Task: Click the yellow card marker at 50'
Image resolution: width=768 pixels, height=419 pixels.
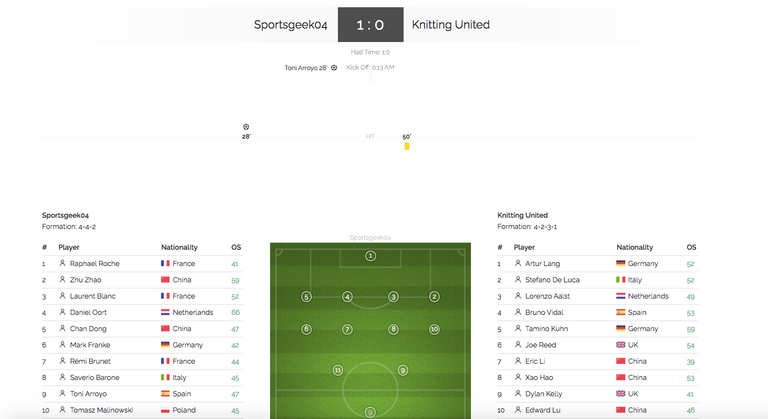Action: pyautogui.click(x=407, y=146)
